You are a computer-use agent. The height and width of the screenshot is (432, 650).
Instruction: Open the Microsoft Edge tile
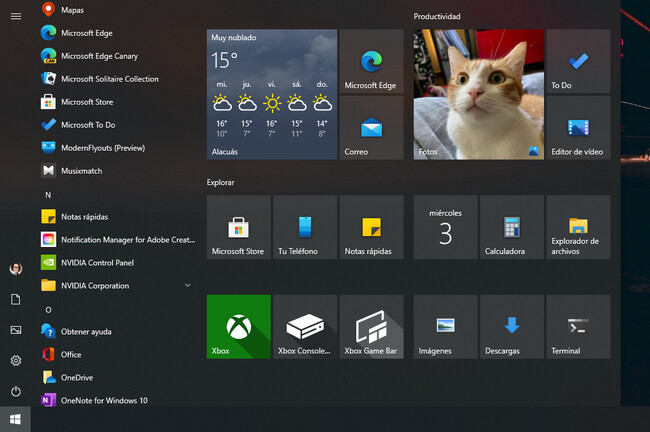tap(371, 61)
